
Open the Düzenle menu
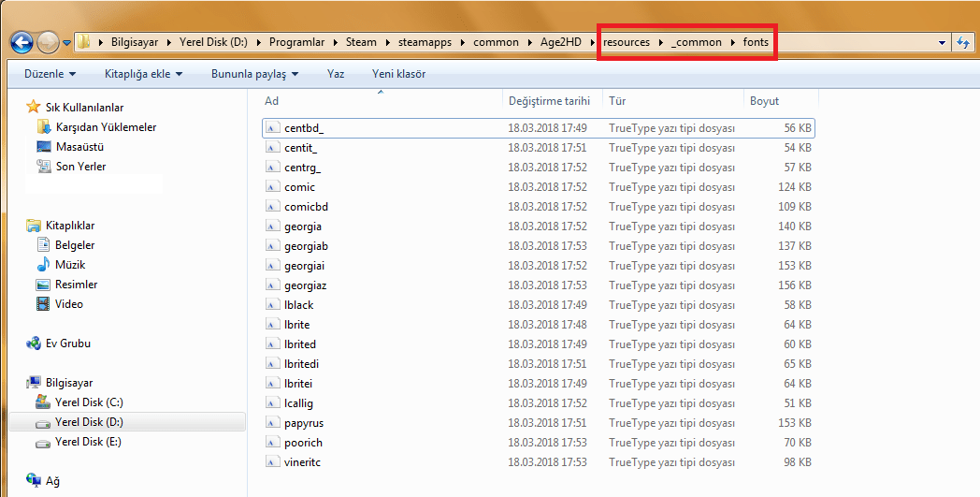50,74
